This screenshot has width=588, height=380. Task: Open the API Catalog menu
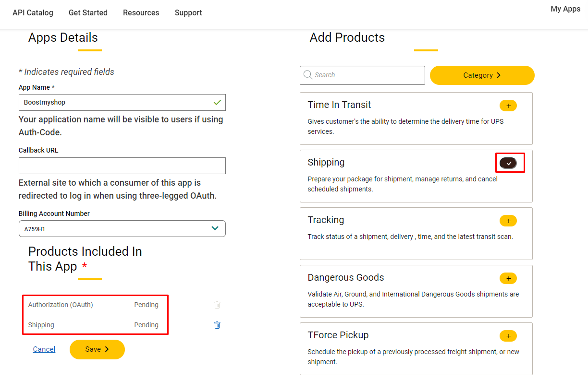pos(33,13)
